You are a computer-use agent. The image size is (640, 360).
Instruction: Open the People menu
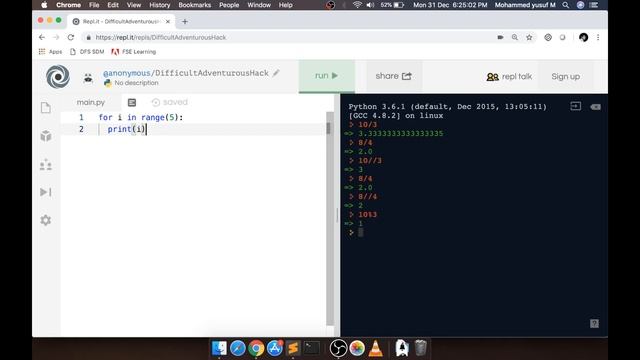pyautogui.click(x=229, y=5)
